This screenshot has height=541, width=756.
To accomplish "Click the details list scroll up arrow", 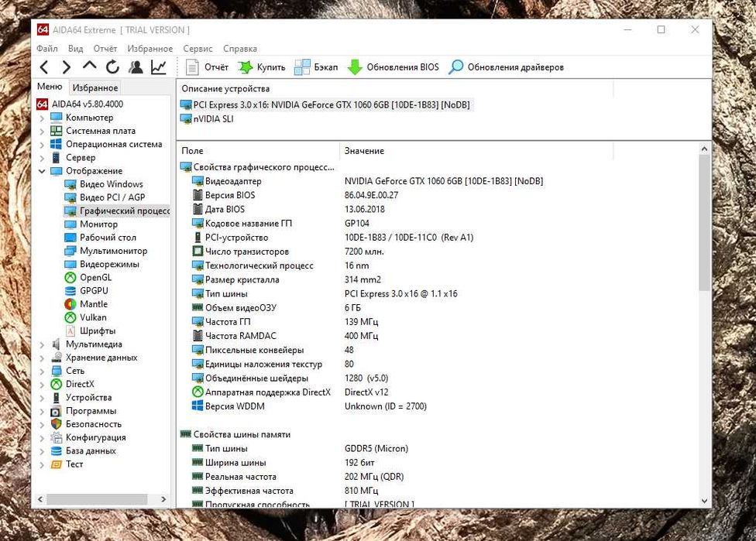I will 704,149.
